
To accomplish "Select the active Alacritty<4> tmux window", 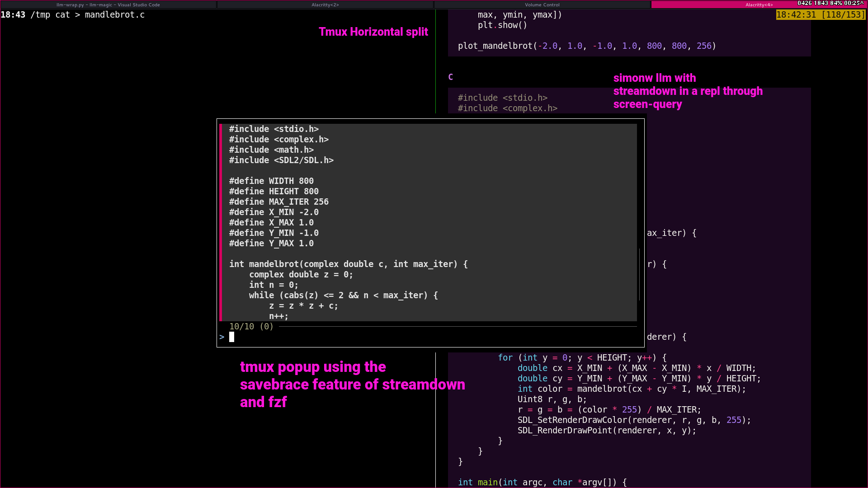I will tap(759, 5).
